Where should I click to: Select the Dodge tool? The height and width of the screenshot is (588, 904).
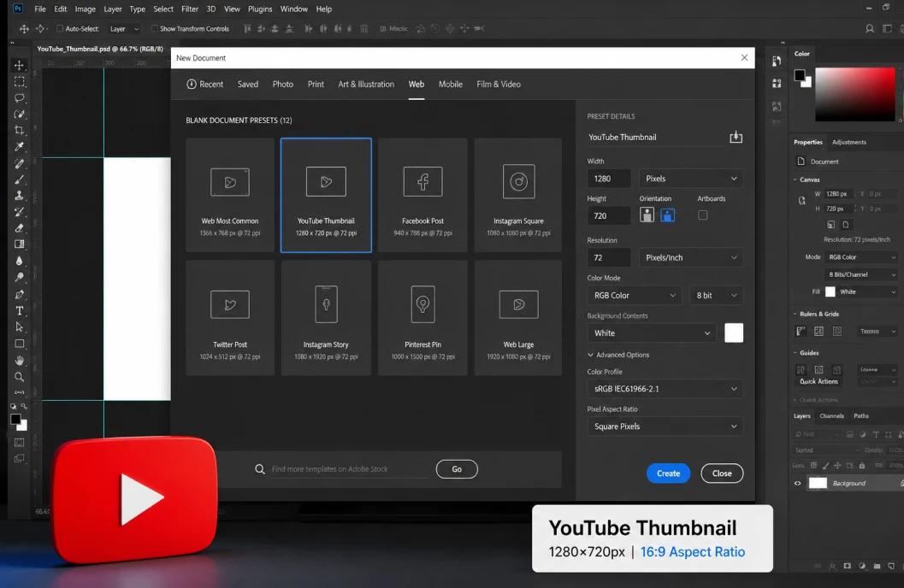[x=19, y=278]
